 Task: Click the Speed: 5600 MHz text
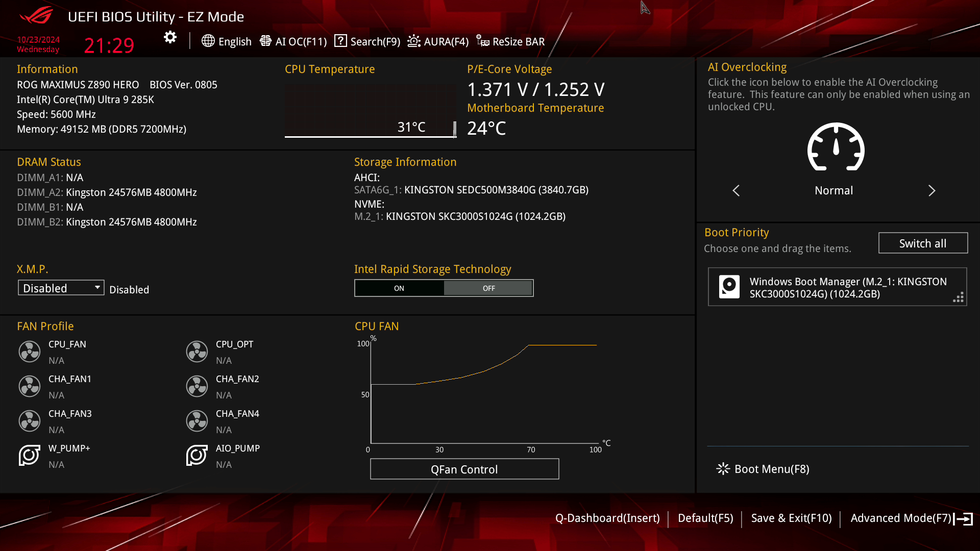(x=56, y=114)
